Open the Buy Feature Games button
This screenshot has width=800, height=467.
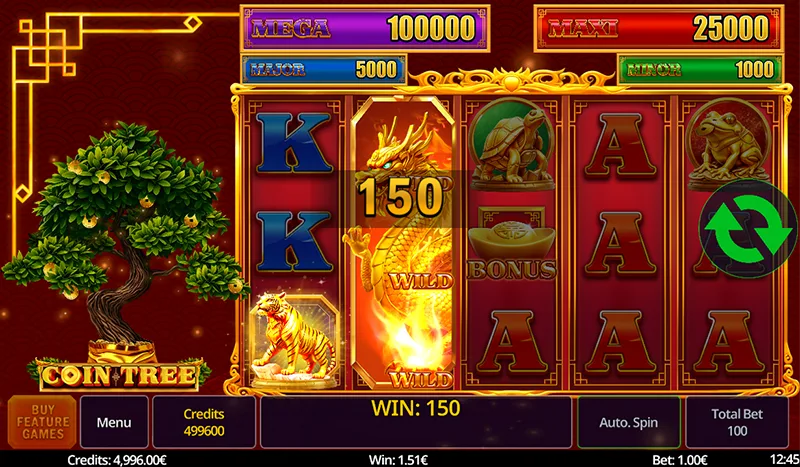click(42, 422)
